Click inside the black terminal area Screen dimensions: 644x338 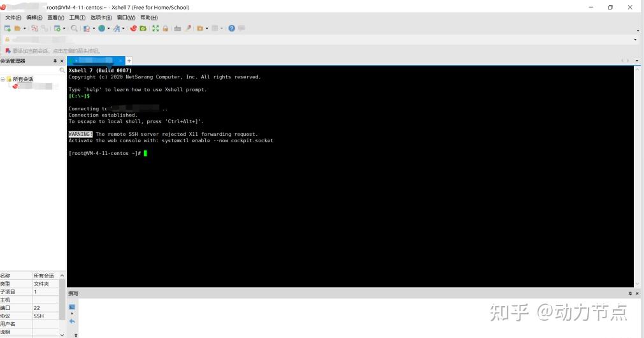350,177
